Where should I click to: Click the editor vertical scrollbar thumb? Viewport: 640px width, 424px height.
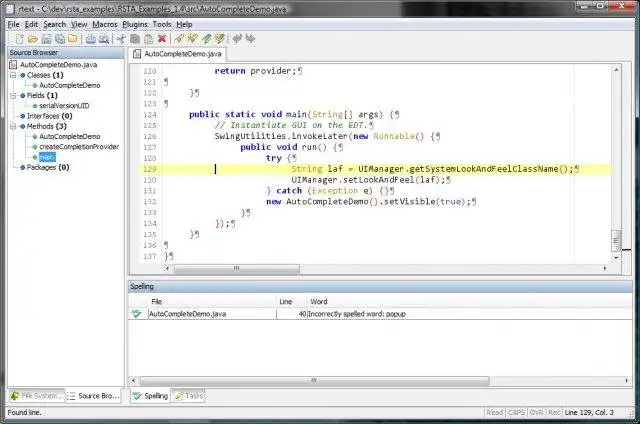[616, 241]
